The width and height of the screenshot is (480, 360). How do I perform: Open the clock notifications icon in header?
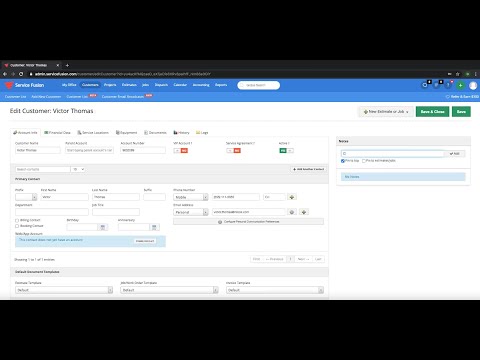(425, 85)
